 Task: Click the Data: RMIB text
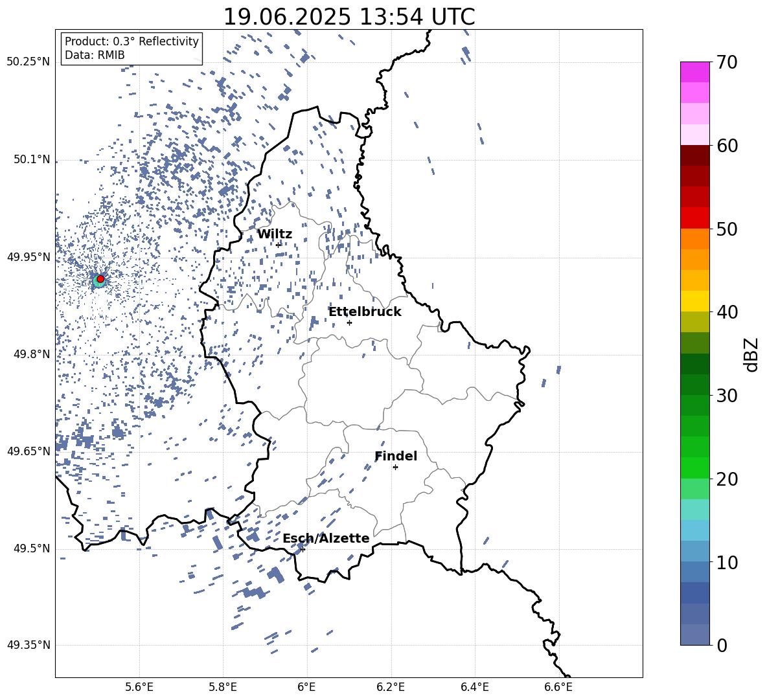(x=95, y=55)
